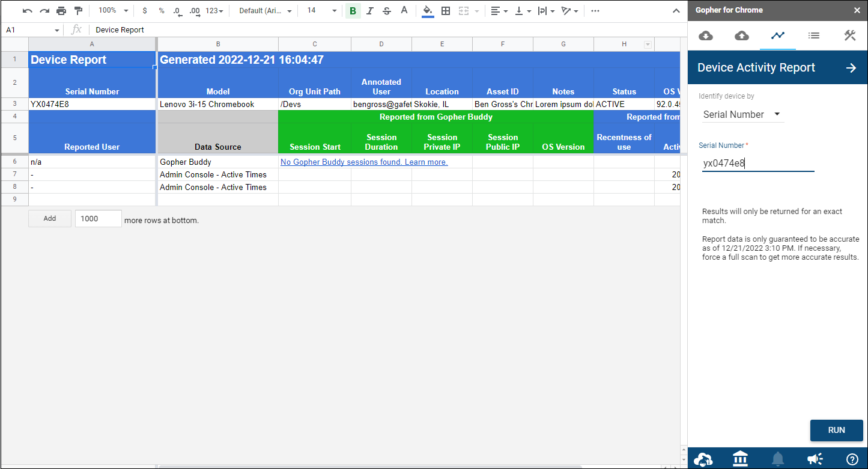Click the megaphone announcements icon
This screenshot has width=868, height=469.
[815, 459]
